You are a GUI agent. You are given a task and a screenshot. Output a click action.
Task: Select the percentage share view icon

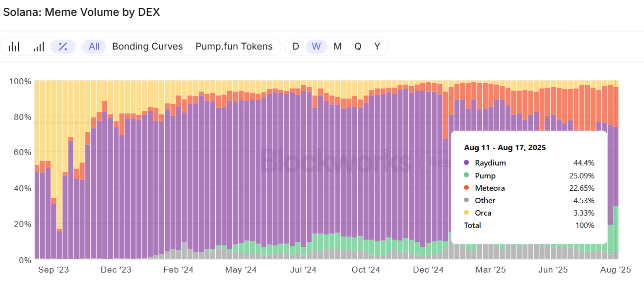tap(63, 47)
